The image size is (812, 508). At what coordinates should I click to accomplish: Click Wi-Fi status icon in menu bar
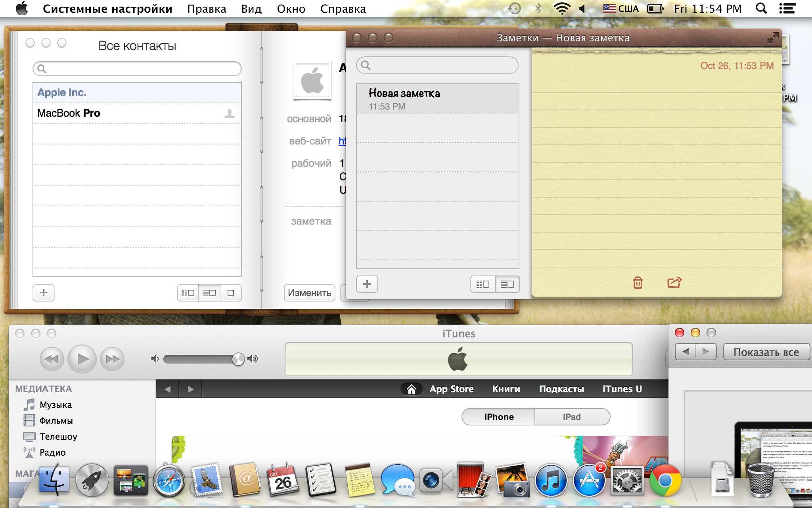click(562, 8)
